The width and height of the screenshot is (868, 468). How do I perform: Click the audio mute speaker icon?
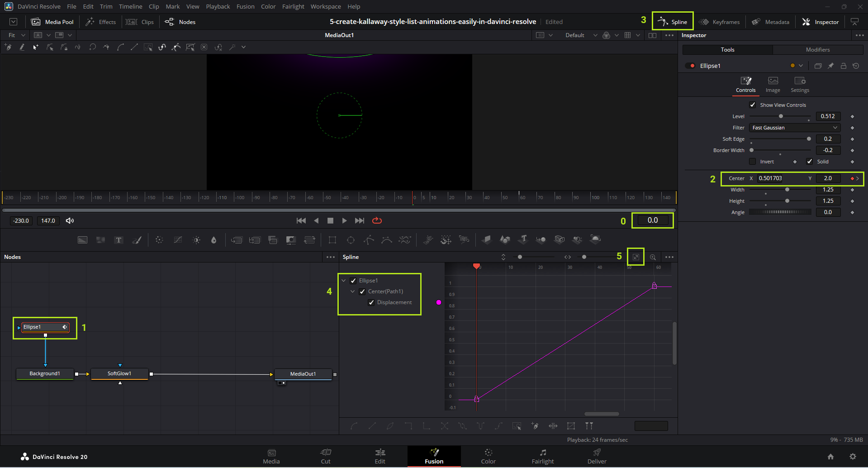70,220
